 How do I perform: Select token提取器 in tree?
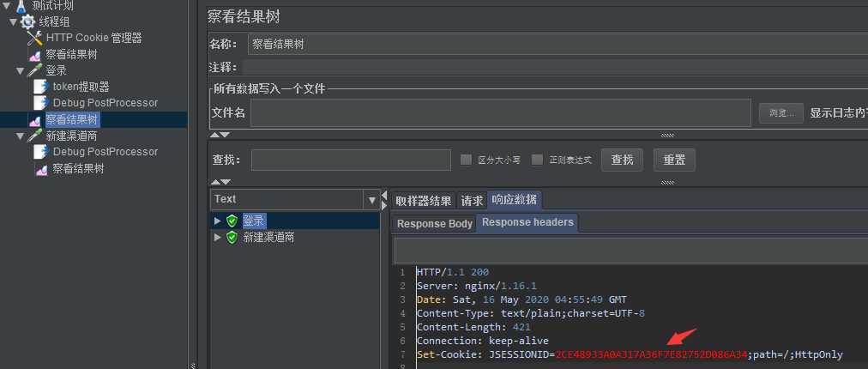click(81, 87)
